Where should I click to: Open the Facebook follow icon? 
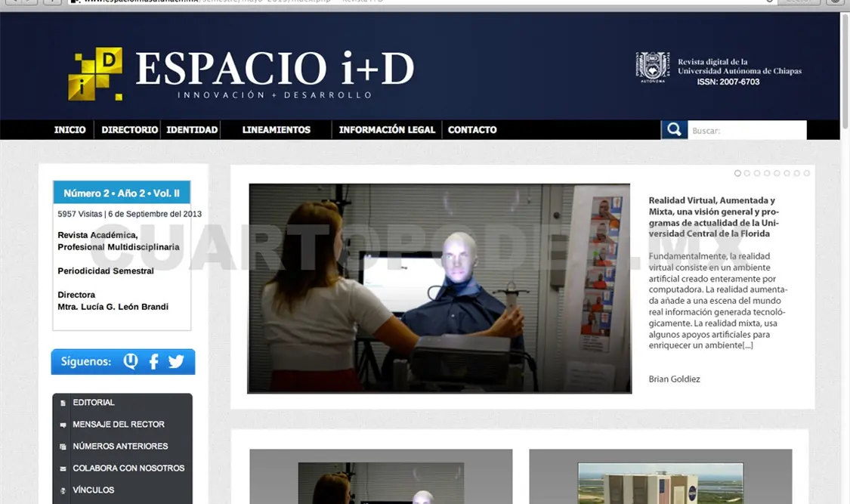(x=154, y=361)
